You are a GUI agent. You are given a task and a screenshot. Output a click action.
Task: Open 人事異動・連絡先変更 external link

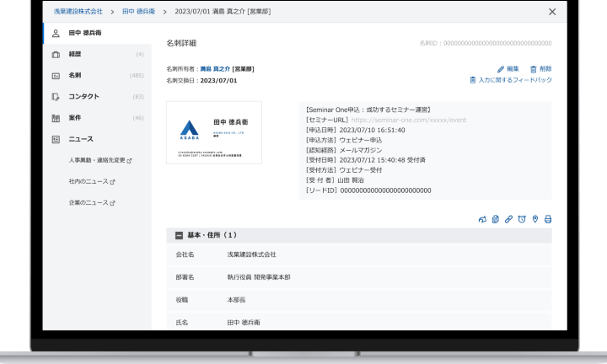tap(100, 160)
